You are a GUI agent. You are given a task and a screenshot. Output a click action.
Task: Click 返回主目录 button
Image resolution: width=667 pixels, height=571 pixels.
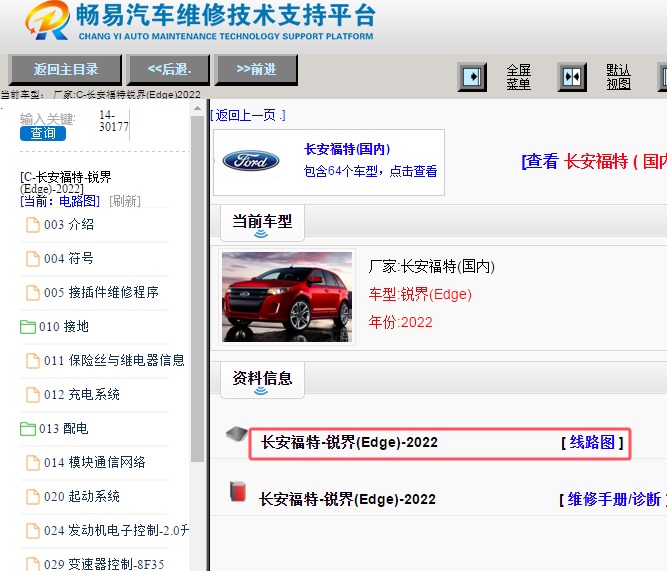[66, 69]
